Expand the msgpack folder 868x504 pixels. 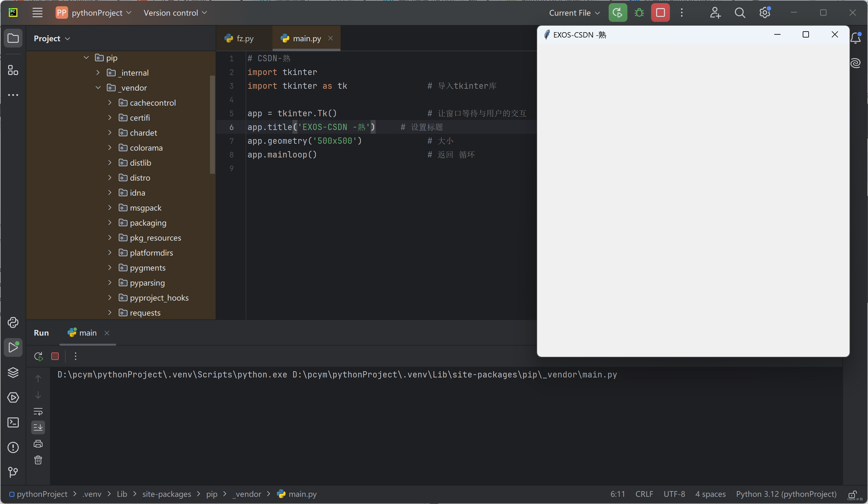(110, 207)
